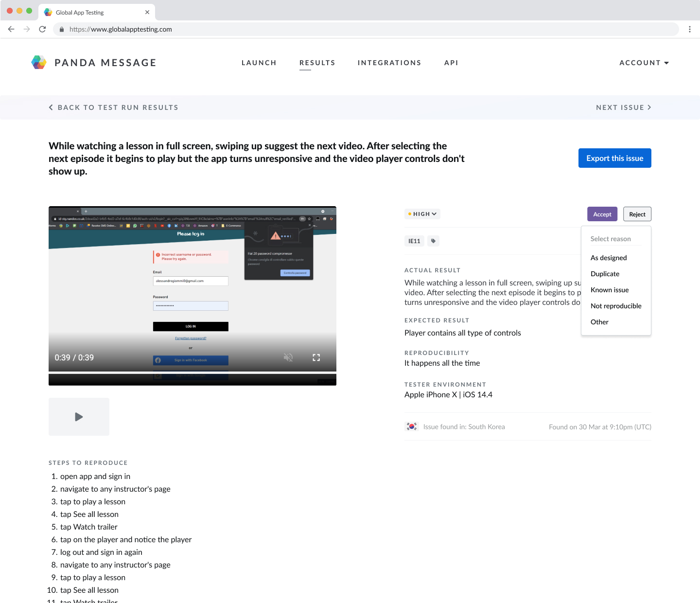This screenshot has width=700, height=603.
Task: Open the browser three-dot menu
Action: pyautogui.click(x=690, y=29)
